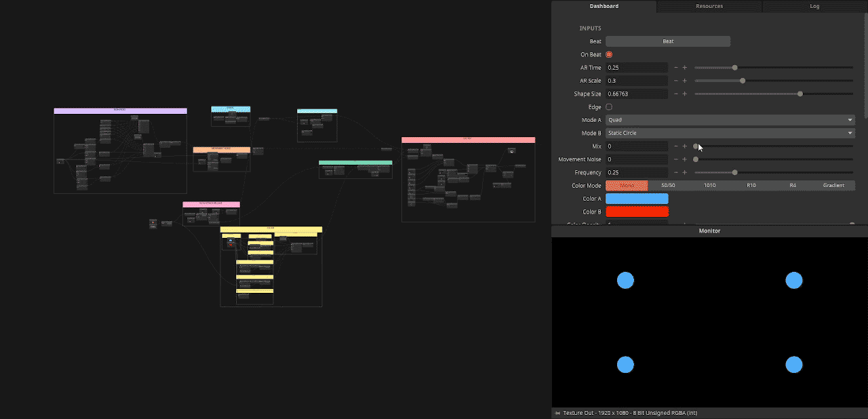Switch to the Resources tab
The height and width of the screenshot is (419, 868).
point(709,7)
